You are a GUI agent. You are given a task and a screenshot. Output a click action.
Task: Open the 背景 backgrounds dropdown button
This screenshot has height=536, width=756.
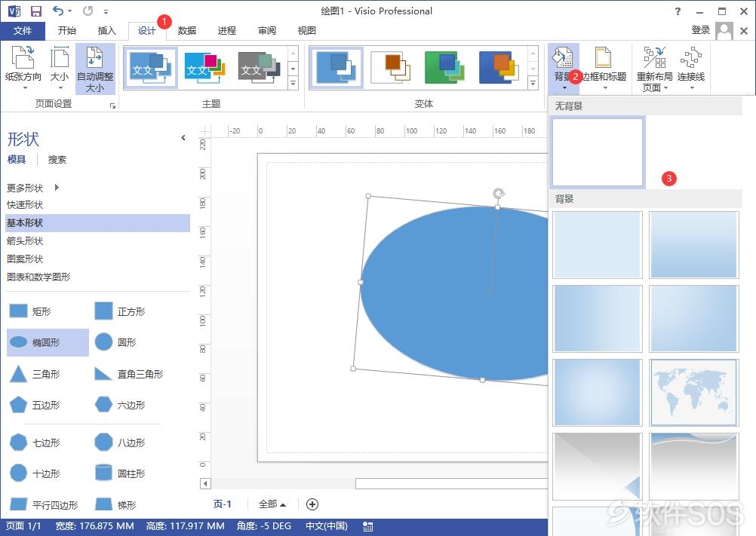(564, 69)
